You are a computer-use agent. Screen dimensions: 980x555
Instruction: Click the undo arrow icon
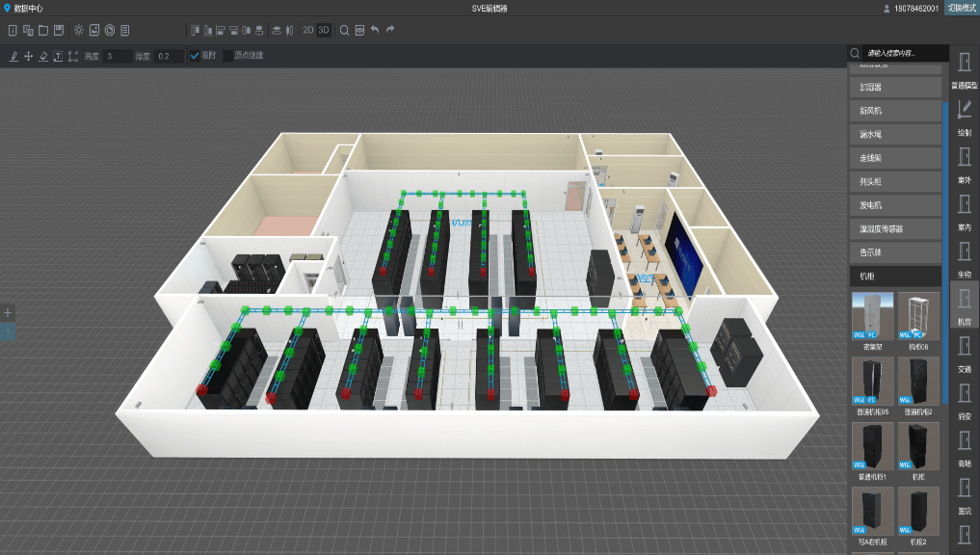click(375, 30)
